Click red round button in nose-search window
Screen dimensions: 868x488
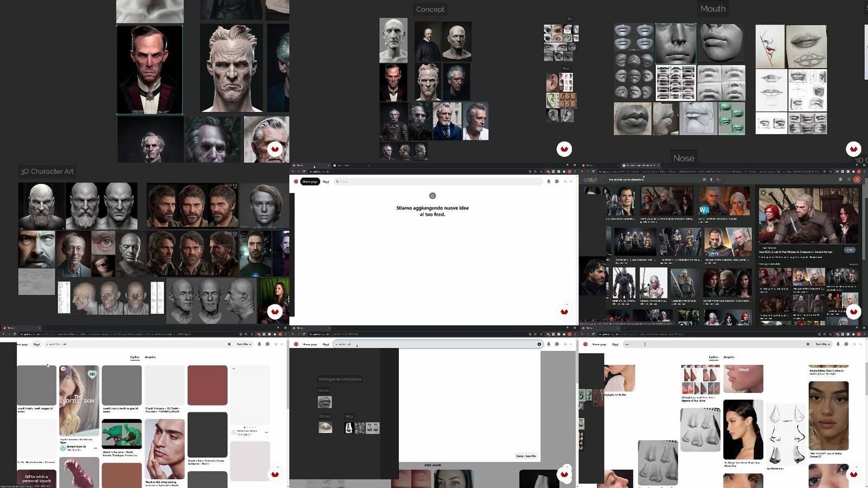coord(853,474)
